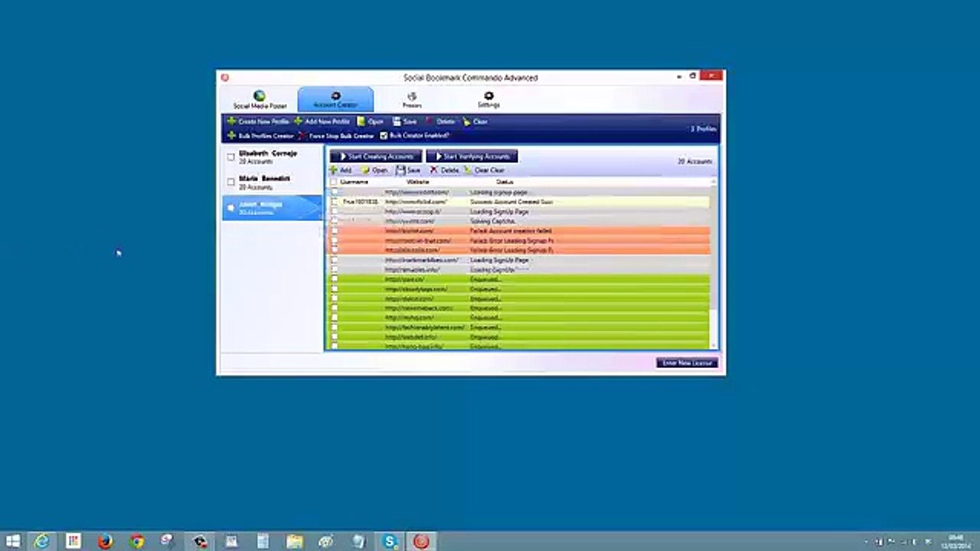980x551 pixels.
Task: Check the bookmarkbees.com row checkbox
Action: (x=334, y=260)
